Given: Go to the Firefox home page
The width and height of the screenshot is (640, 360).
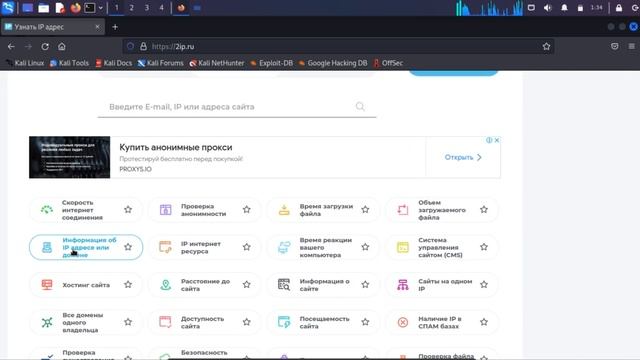Looking at the screenshot, I should 62,47.
